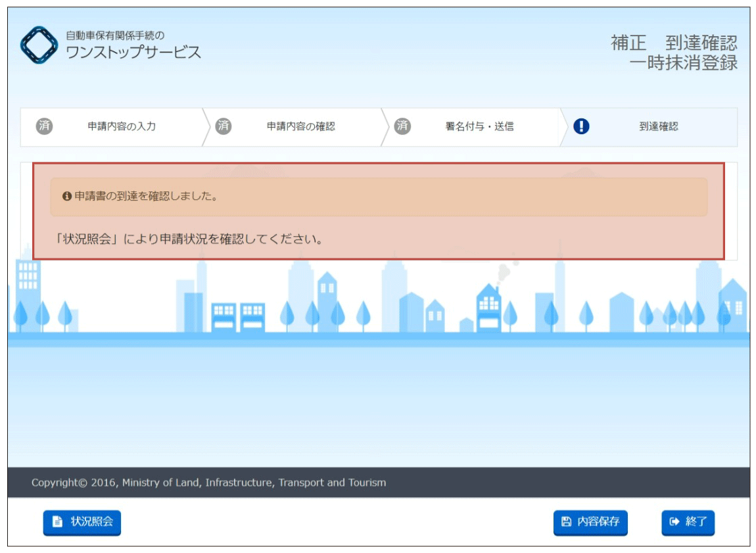This screenshot has height=553, width=756.
Task: Click the One-Stop Service diamond logo
Action: tap(39, 45)
